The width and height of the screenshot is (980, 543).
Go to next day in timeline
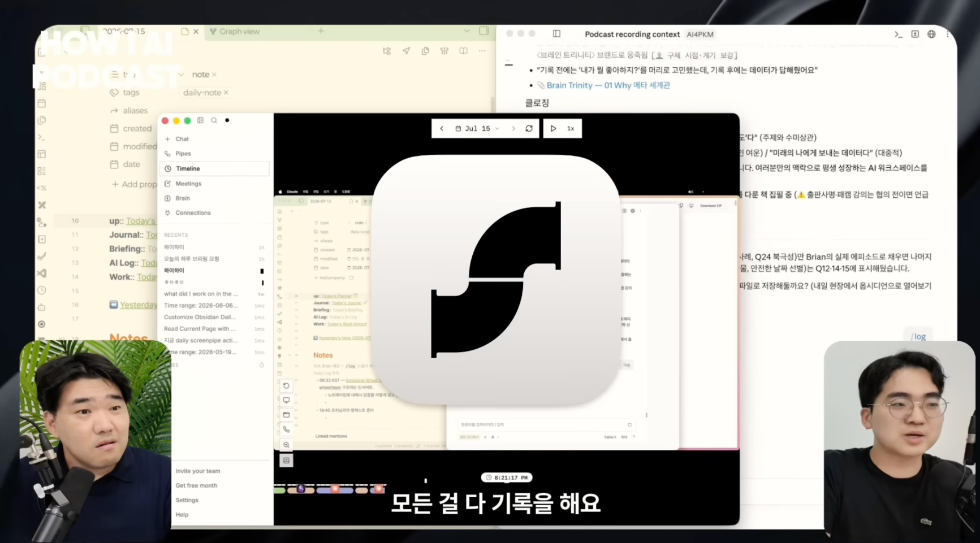[513, 129]
